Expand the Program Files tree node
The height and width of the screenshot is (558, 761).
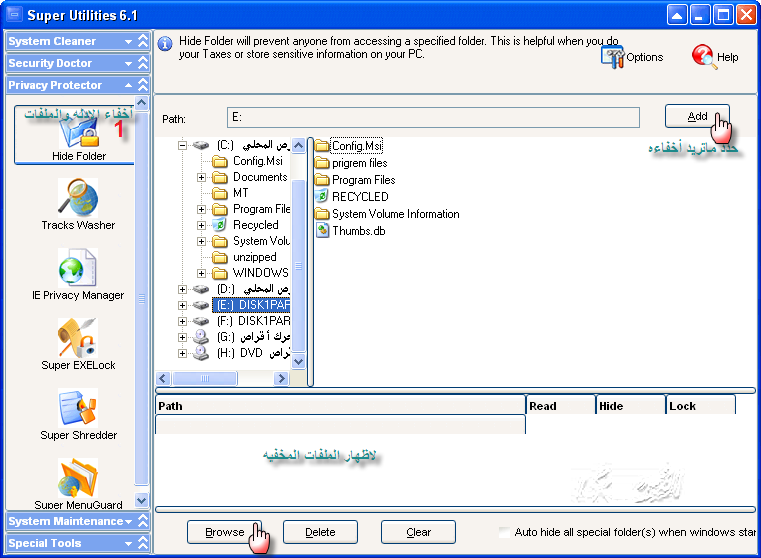tap(201, 209)
